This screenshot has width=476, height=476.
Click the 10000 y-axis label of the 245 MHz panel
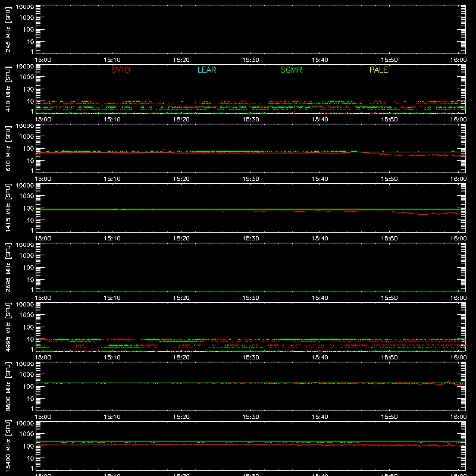pos(25,7)
